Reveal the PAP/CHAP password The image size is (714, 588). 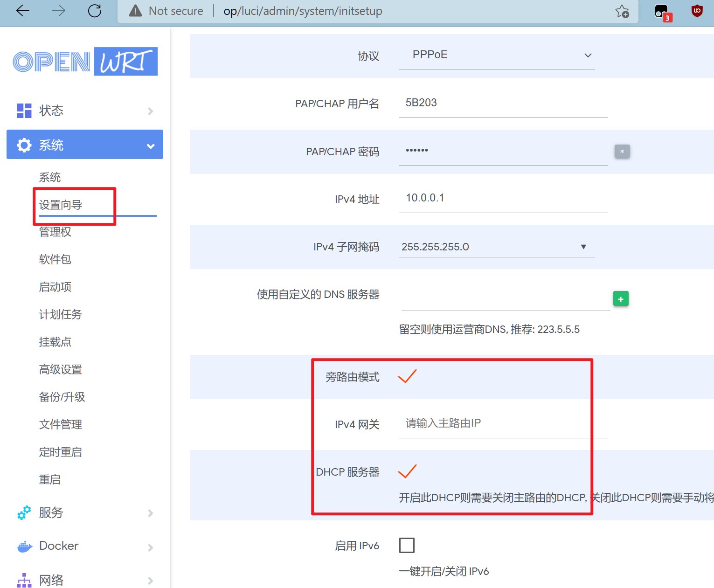(622, 152)
